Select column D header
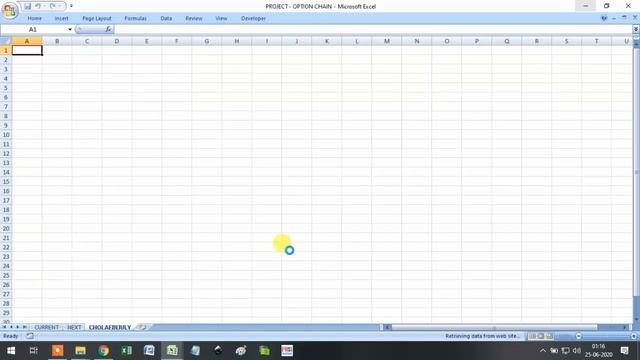 (117, 41)
